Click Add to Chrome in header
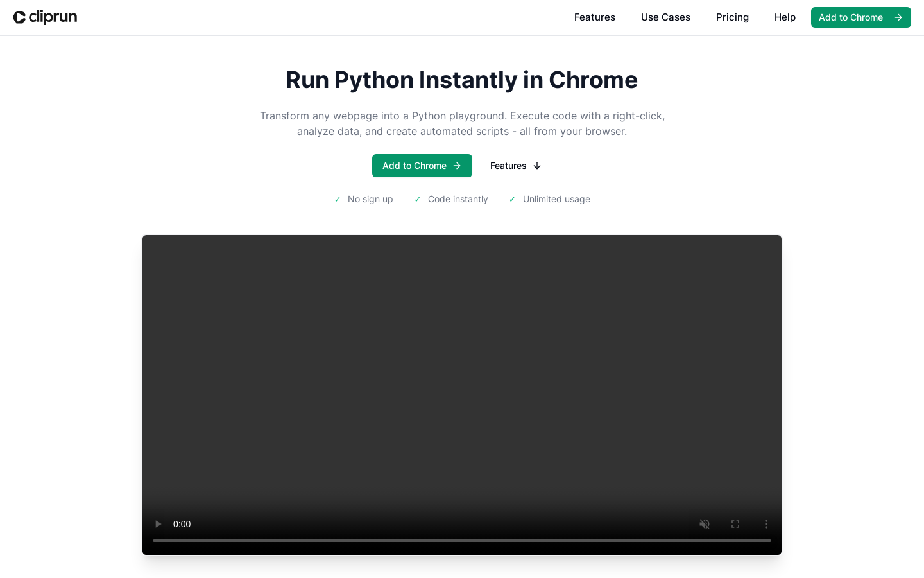This screenshot has width=924, height=578. coord(860,17)
